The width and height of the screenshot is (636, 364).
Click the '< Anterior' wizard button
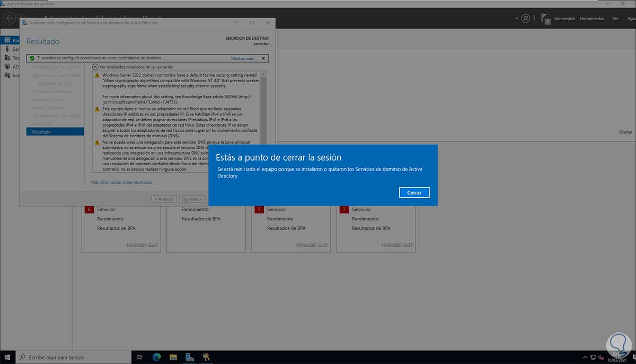[x=164, y=199]
